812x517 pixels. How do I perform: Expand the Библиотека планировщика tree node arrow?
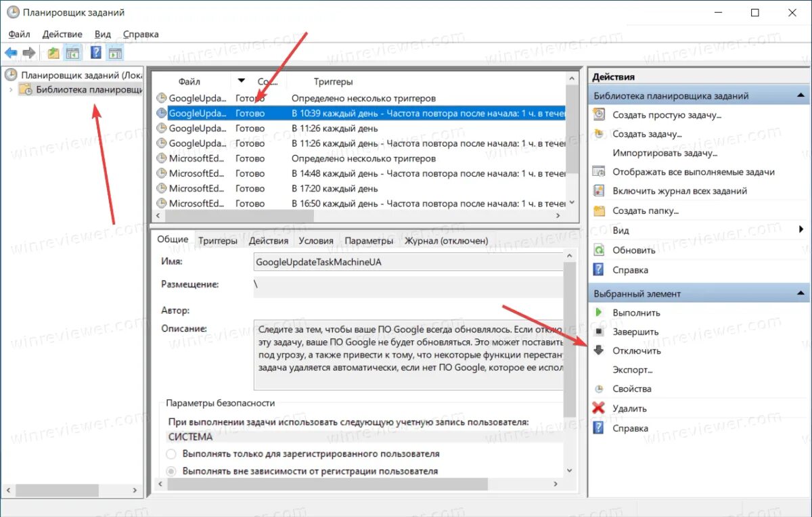pyautogui.click(x=10, y=89)
